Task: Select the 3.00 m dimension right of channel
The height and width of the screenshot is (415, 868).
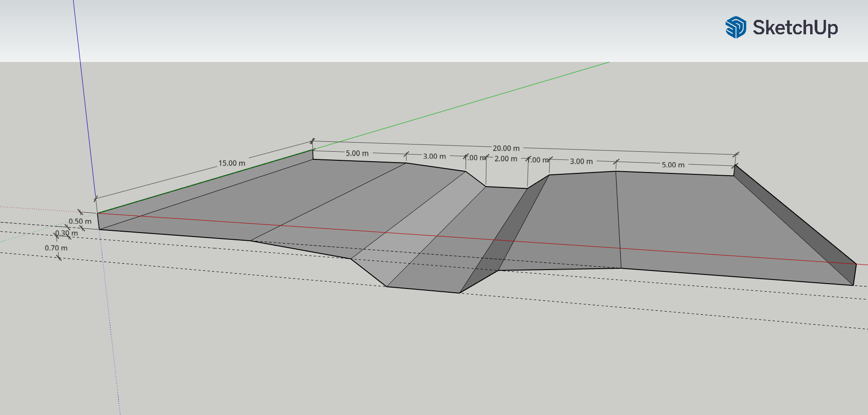Action: coord(581,161)
